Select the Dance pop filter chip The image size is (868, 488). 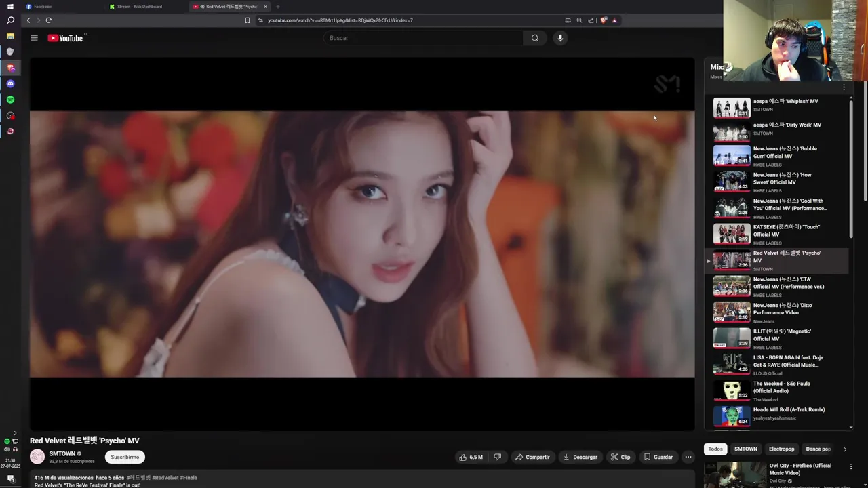[x=818, y=449]
